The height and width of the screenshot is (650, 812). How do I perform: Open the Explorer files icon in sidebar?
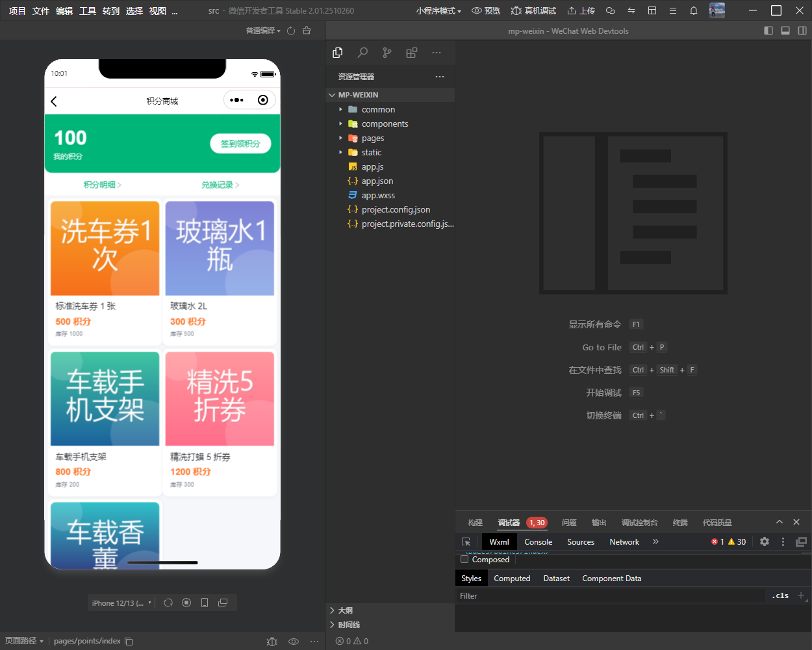pos(338,53)
